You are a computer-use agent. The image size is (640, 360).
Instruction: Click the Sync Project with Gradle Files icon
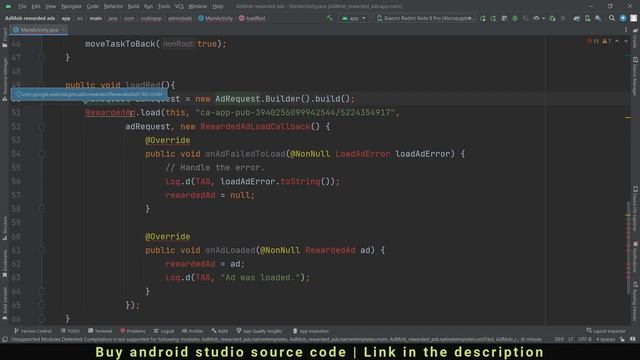pyautogui.click(x=576, y=18)
